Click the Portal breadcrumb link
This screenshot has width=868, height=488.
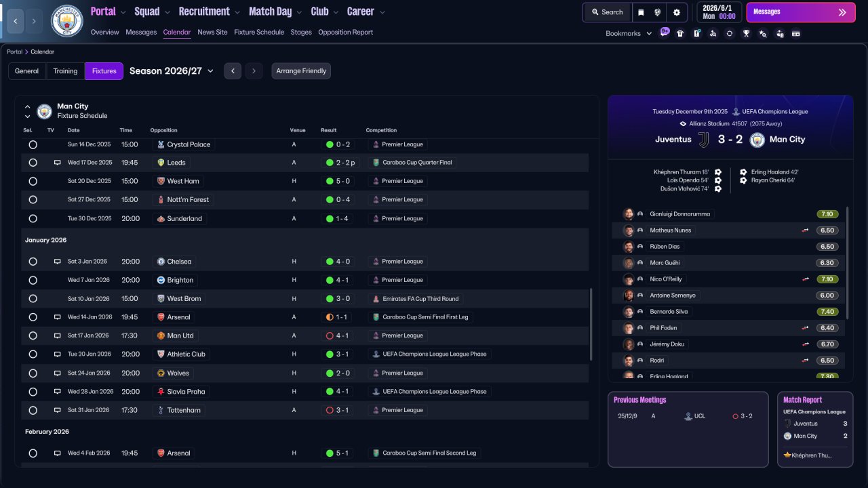14,52
